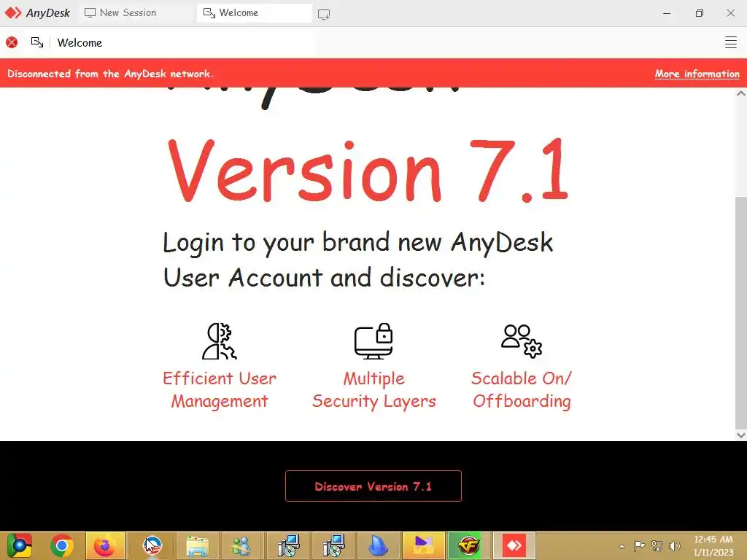This screenshot has height=560, width=747.
Task: Open the hamburger main menu
Action: (x=731, y=42)
